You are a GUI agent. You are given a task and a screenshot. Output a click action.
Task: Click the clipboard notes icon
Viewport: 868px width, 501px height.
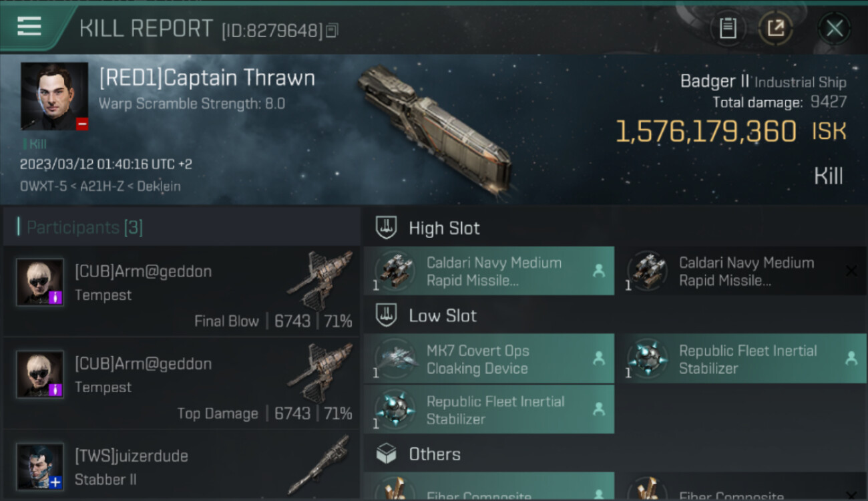[x=728, y=28]
